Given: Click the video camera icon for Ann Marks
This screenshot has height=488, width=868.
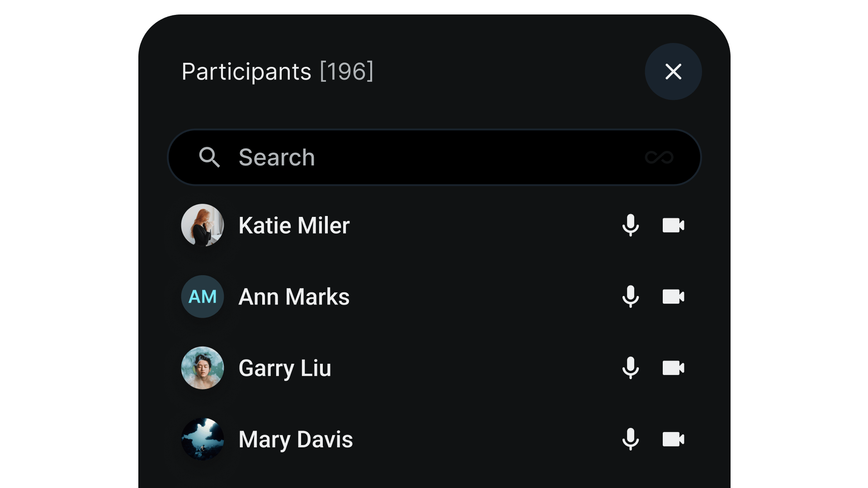Looking at the screenshot, I should click(x=673, y=297).
